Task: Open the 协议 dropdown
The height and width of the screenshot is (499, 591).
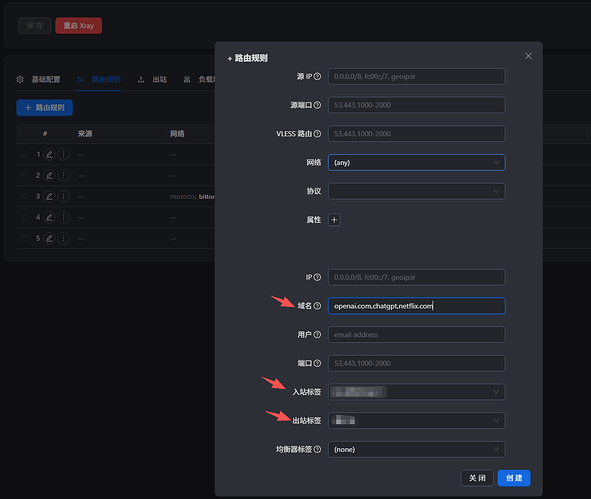Action: [416, 191]
